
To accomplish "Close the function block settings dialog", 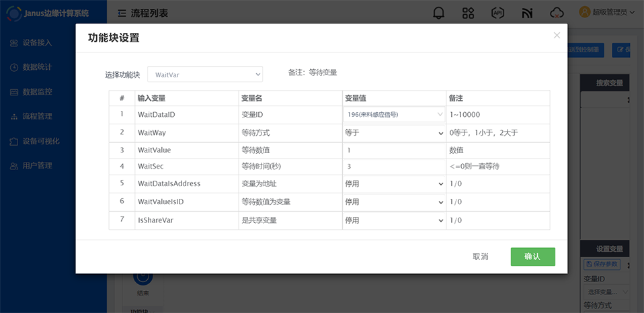I will coord(557,36).
